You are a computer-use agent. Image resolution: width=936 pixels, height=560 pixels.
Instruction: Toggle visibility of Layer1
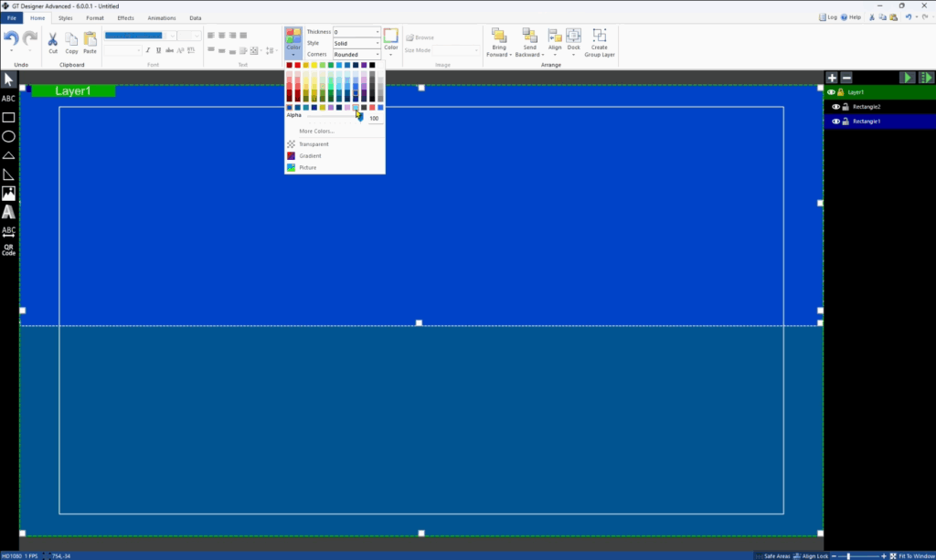click(831, 92)
